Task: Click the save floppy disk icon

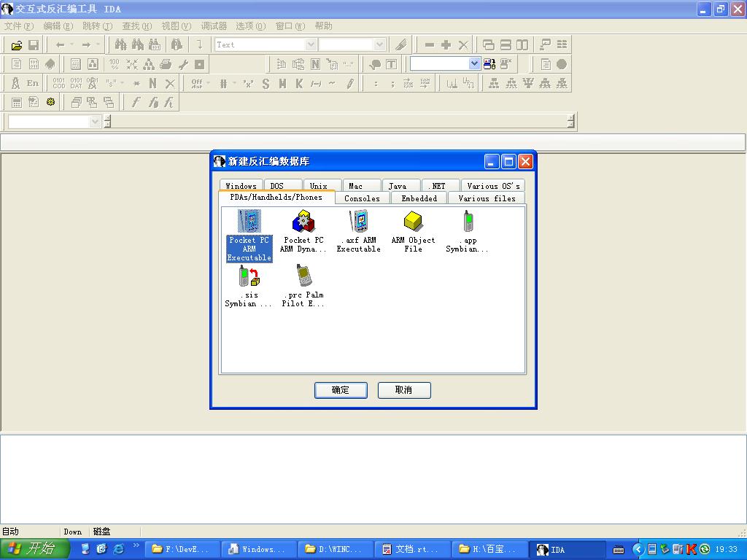Action: click(x=34, y=45)
